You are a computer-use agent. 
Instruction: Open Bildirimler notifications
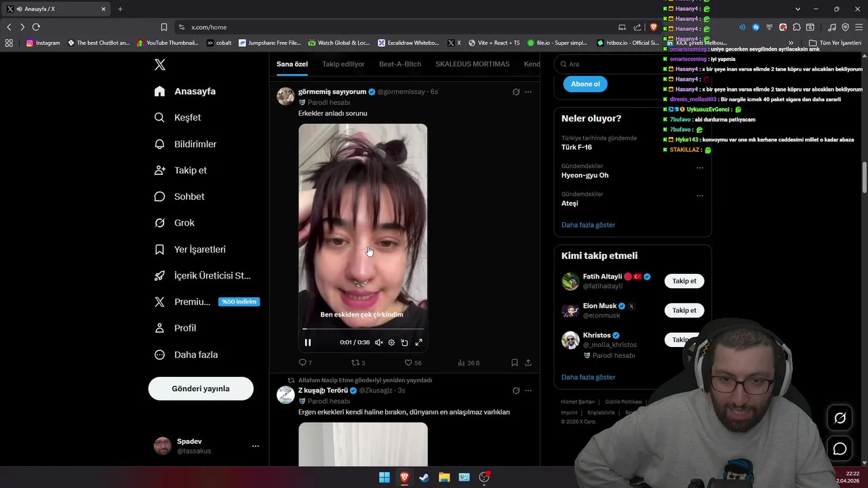[185, 144]
